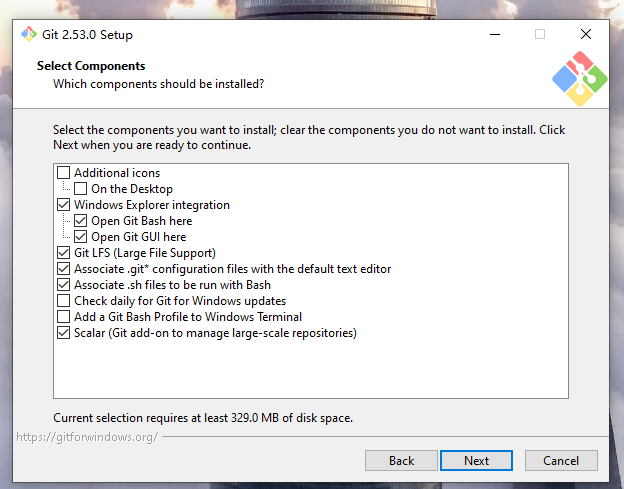624x489 pixels.
Task: Check the On the Desktop option
Action: (x=81, y=189)
